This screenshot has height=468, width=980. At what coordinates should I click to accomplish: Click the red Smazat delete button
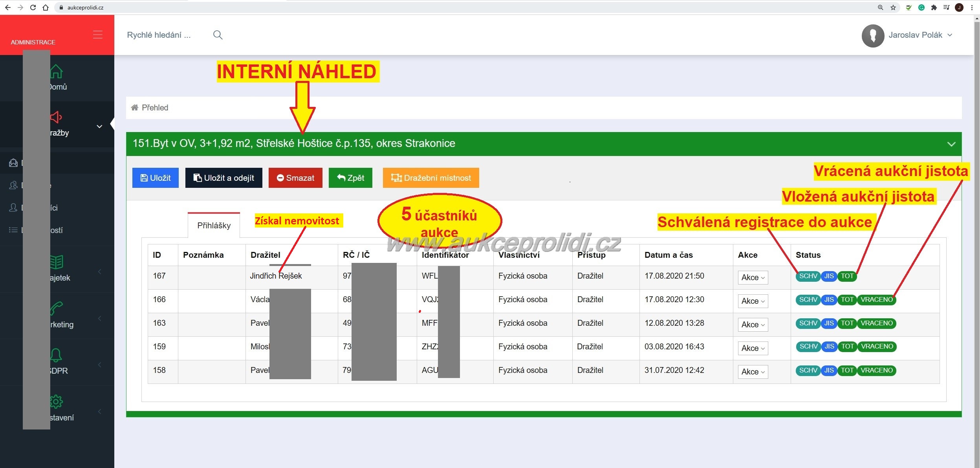tap(295, 178)
